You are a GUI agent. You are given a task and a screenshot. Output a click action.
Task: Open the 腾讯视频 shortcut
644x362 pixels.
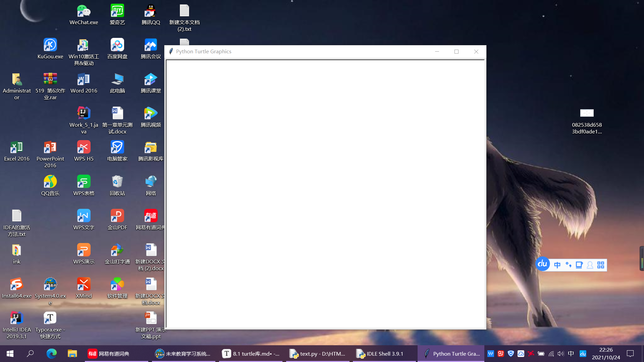151,117
